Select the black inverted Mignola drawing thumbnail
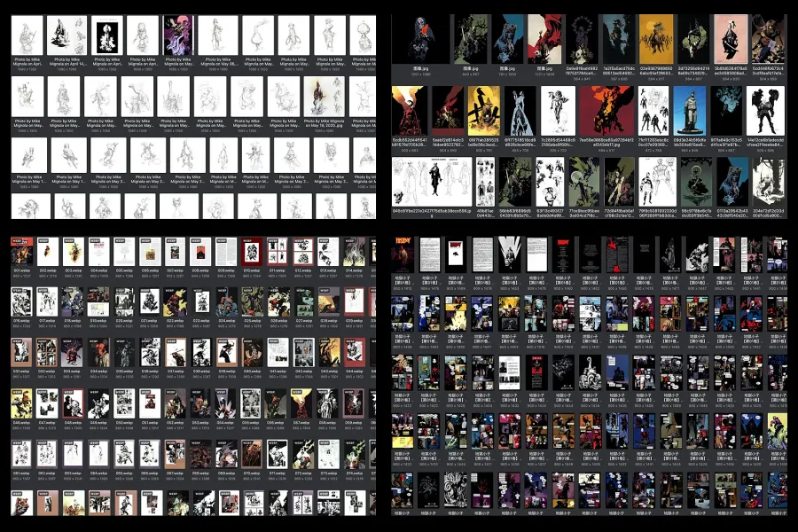The height and width of the screenshot is (532, 798). pyautogui.click(x=106, y=35)
